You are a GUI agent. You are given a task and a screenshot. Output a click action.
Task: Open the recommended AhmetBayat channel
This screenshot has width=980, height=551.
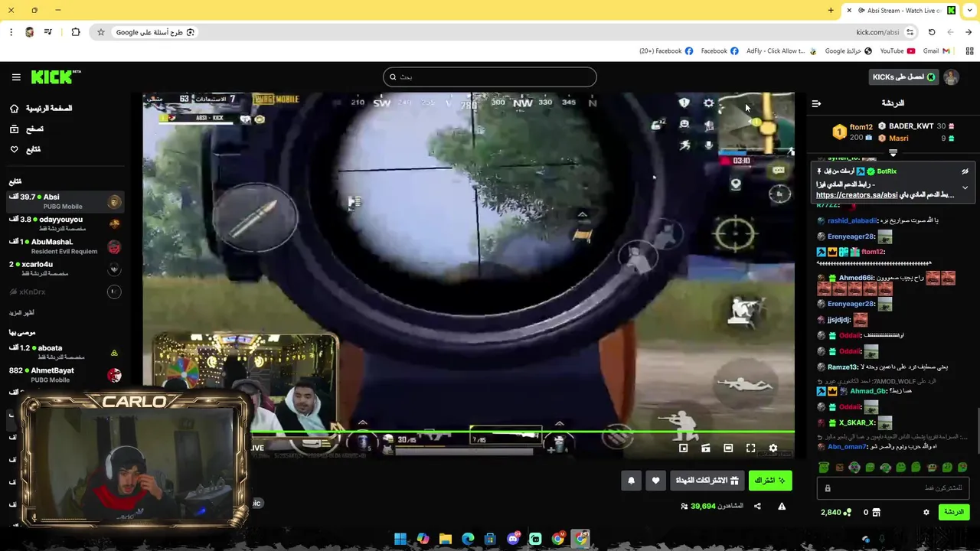pyautogui.click(x=64, y=375)
